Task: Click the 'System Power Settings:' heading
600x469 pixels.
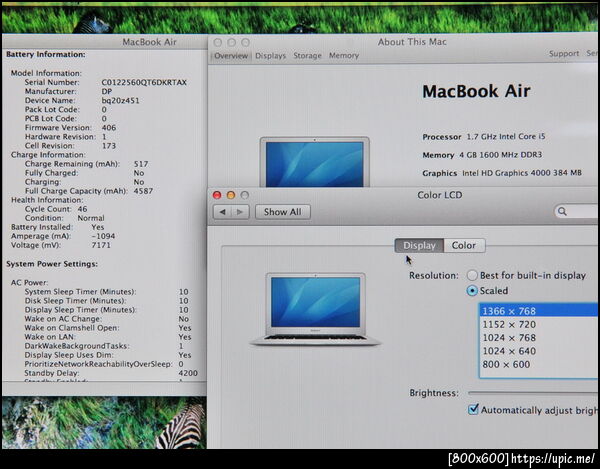Action: coord(52,264)
